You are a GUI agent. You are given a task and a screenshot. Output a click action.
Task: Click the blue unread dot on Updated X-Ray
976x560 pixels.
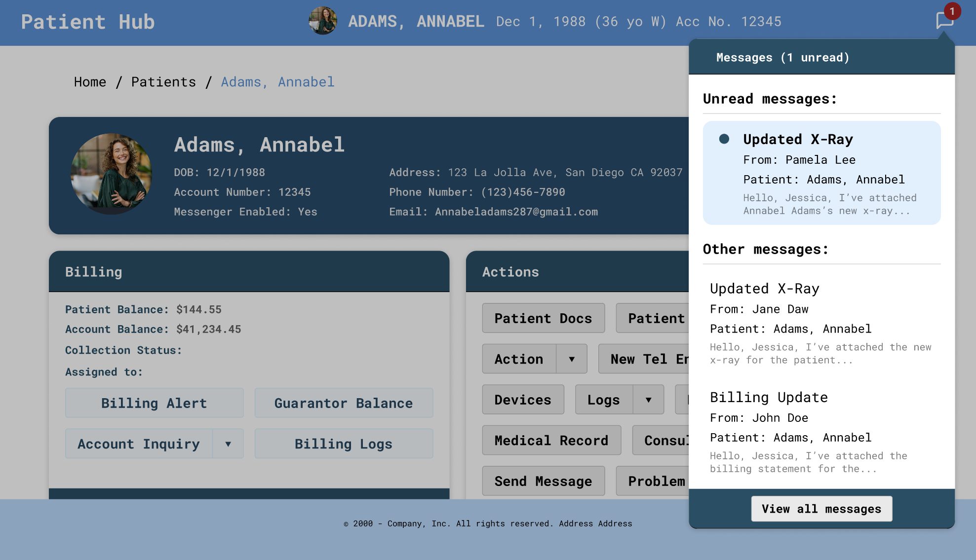(x=724, y=139)
